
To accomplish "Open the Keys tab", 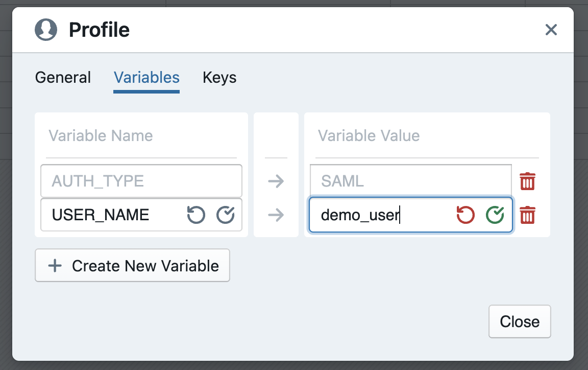I will tap(219, 78).
